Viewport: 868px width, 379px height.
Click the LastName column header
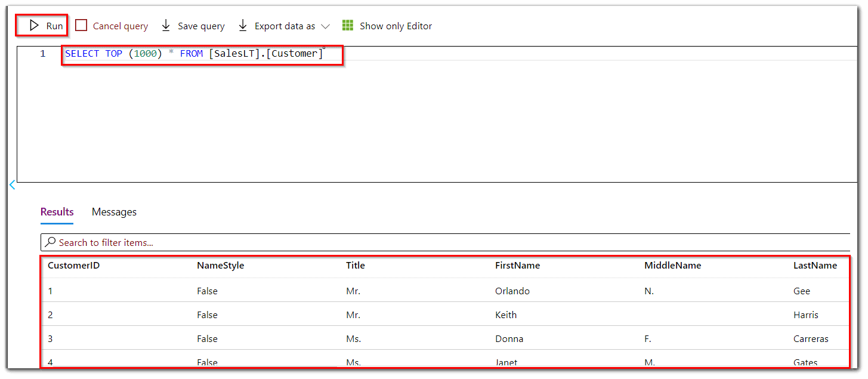(x=815, y=266)
